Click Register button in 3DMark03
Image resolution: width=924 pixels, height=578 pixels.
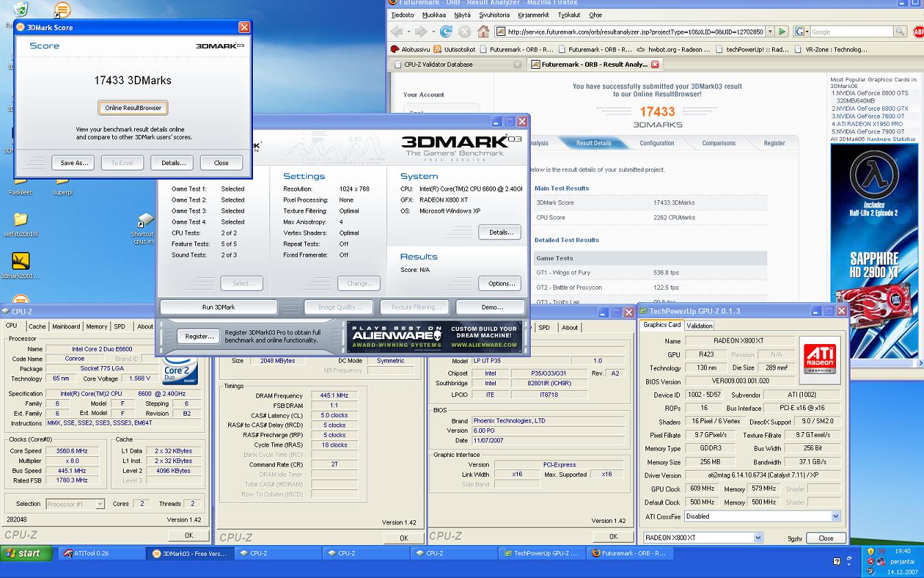pyautogui.click(x=199, y=336)
